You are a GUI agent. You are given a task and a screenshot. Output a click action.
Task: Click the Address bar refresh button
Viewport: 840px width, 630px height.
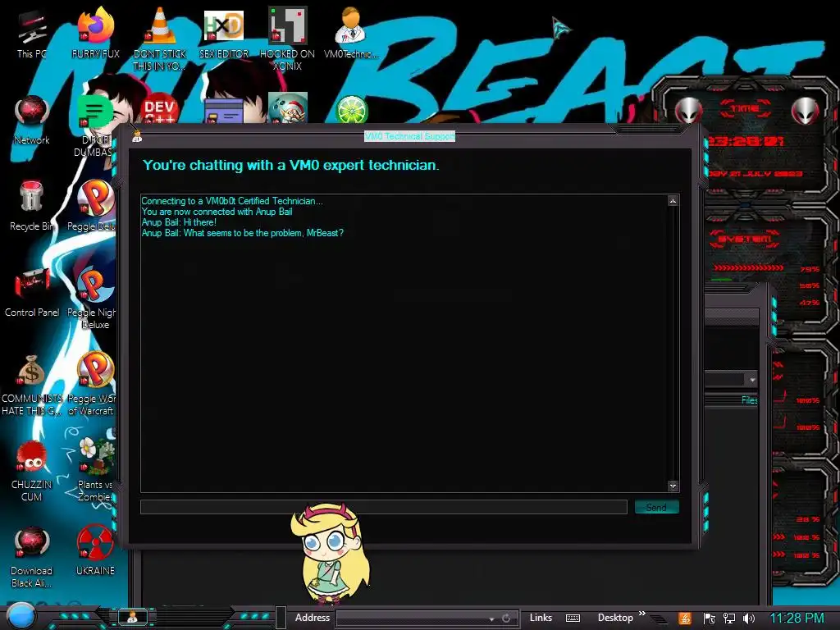coord(506,619)
